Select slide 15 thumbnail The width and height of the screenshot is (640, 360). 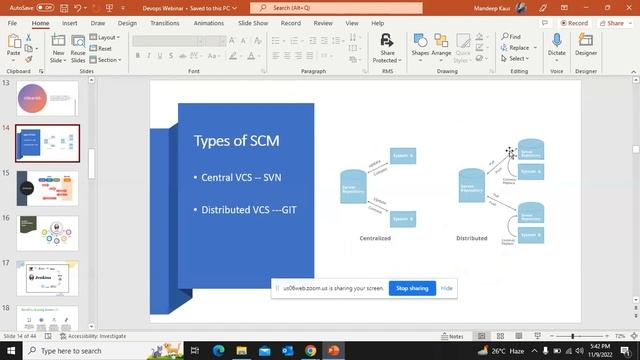pyautogui.click(x=47, y=188)
